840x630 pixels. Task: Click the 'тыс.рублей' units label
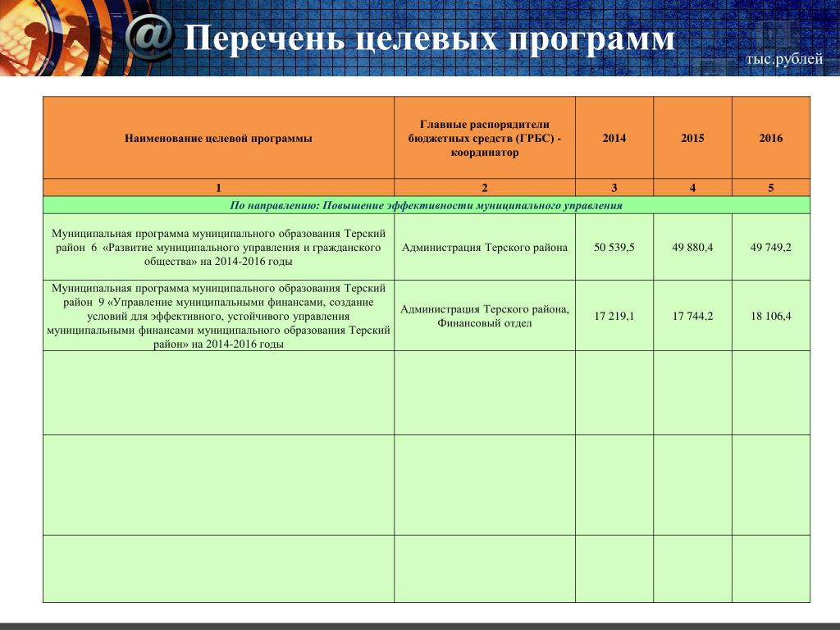(x=784, y=58)
